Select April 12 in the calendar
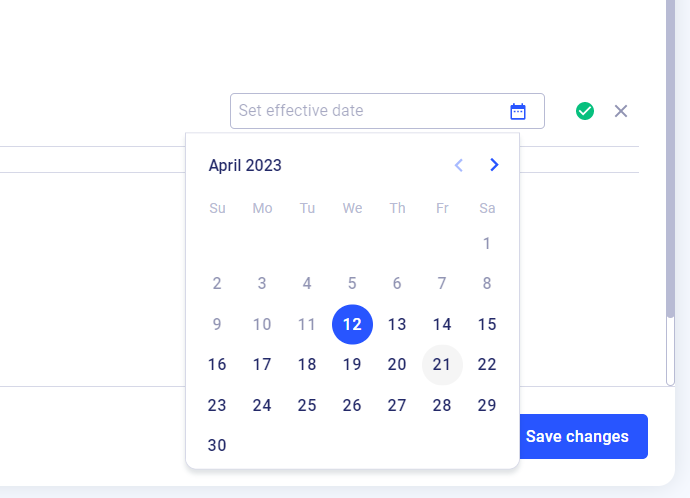690x498 pixels. 352,324
